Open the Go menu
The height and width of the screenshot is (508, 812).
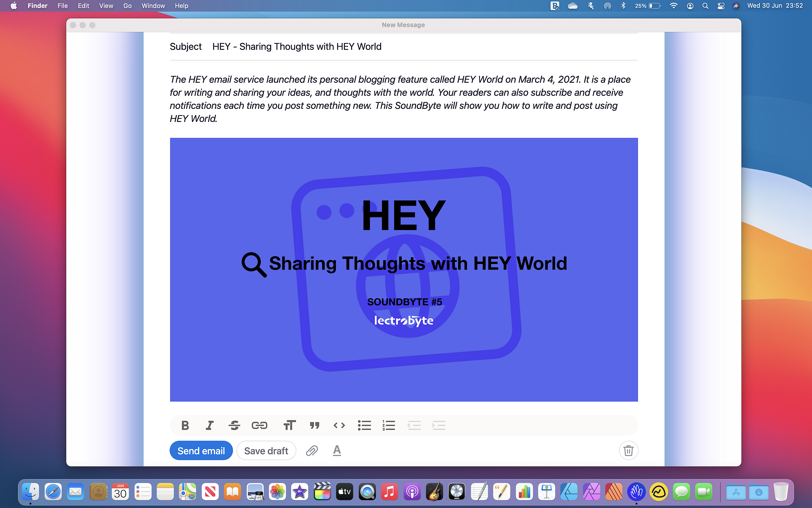pos(128,6)
